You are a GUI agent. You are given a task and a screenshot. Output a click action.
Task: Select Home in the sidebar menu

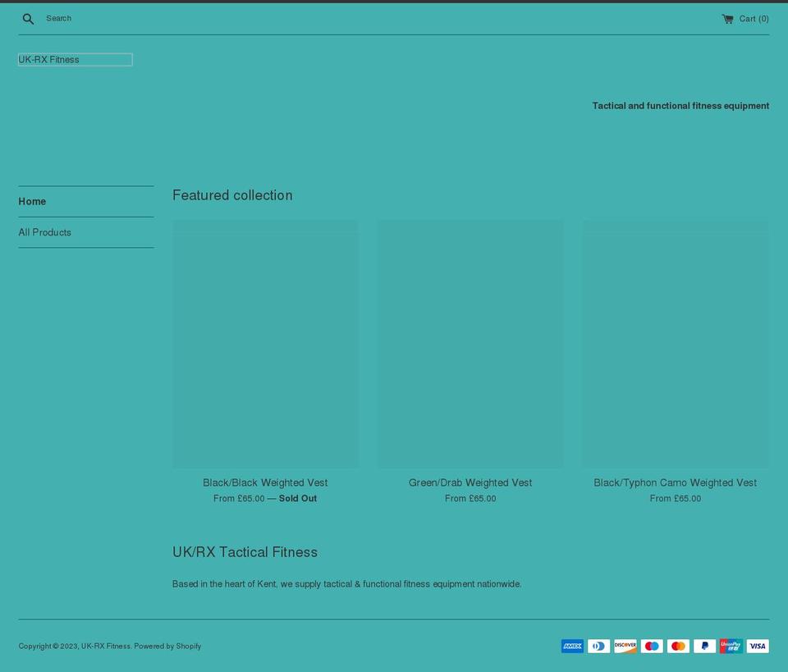(x=32, y=201)
